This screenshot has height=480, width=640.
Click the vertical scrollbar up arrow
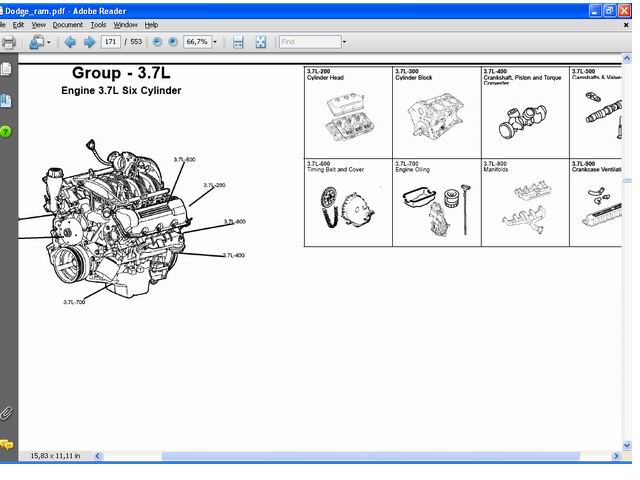(627, 58)
